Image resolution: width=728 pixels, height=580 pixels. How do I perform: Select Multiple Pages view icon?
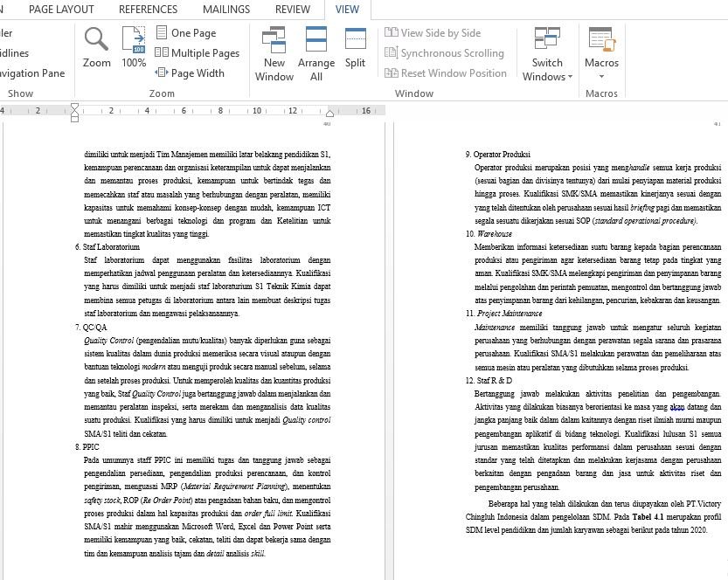[162, 52]
